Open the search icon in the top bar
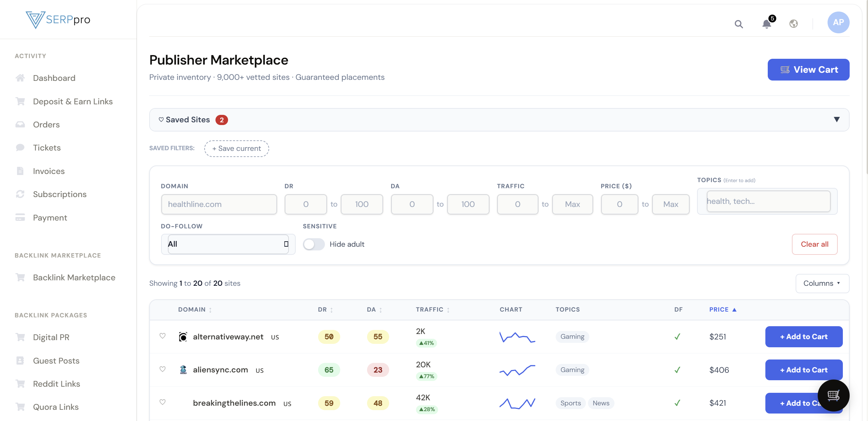Image resolution: width=868 pixels, height=421 pixels. pyautogui.click(x=739, y=24)
